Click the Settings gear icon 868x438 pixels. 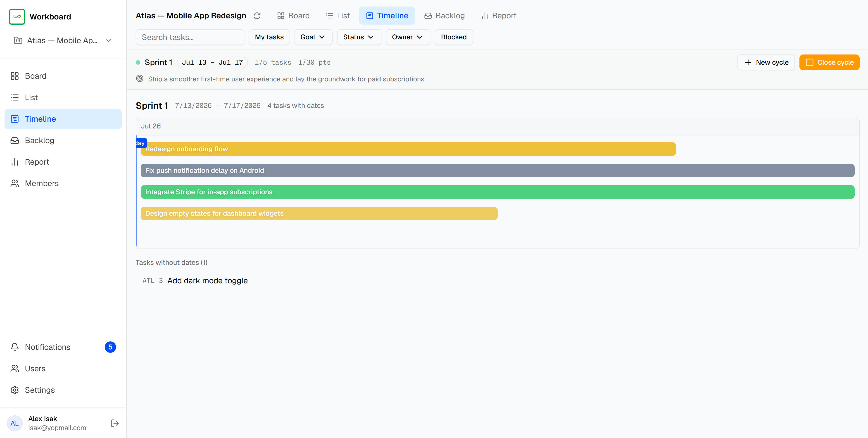[x=14, y=390]
